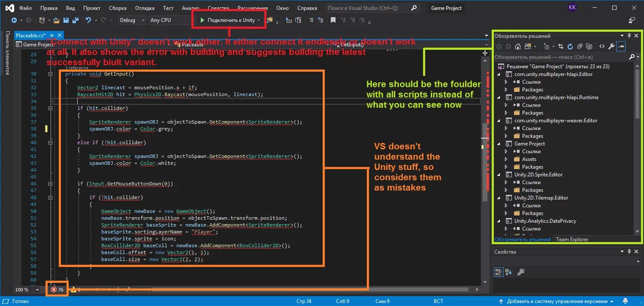The image size is (644, 306).
Task: Collapse All in Solution Explorer
Action: (x=580, y=46)
